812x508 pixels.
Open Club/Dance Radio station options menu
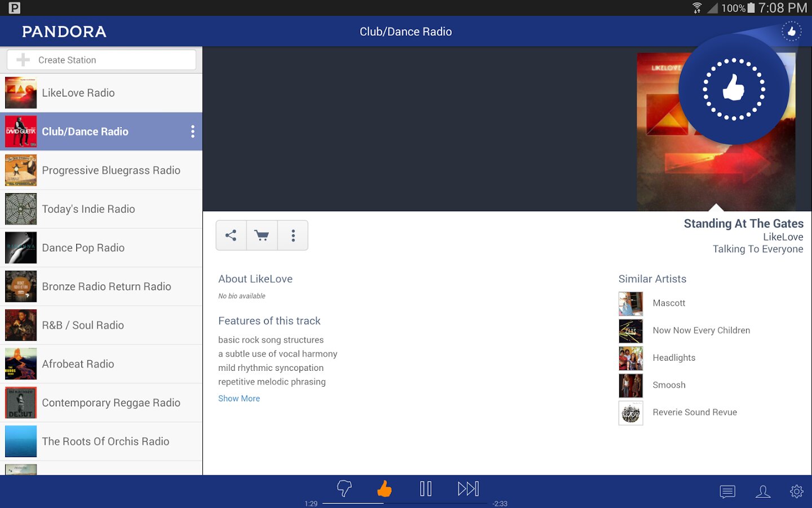[x=193, y=132]
